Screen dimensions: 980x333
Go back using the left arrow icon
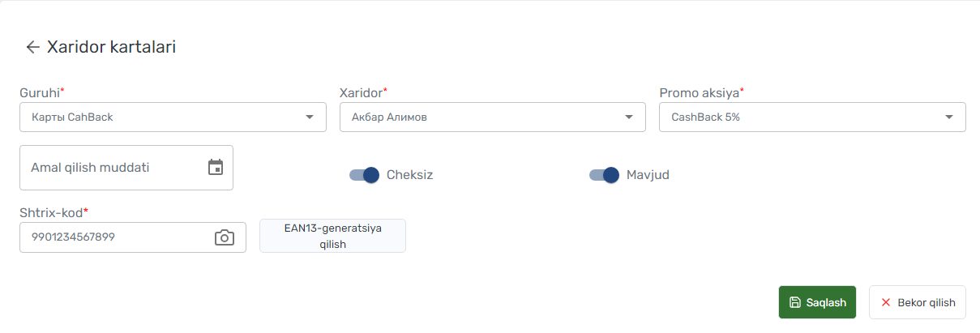pos(32,47)
